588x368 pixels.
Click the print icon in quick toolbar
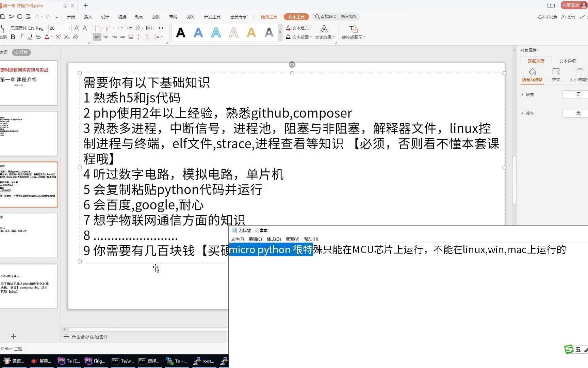(x=20, y=17)
